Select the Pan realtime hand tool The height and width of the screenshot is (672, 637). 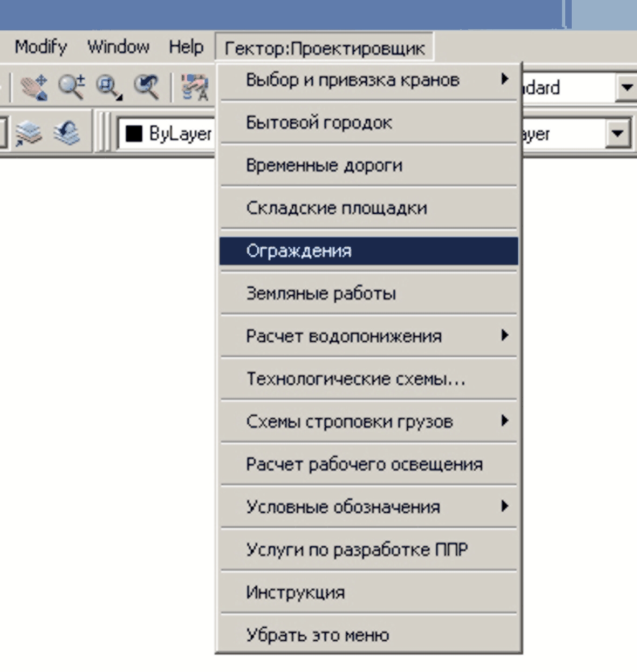click(34, 87)
